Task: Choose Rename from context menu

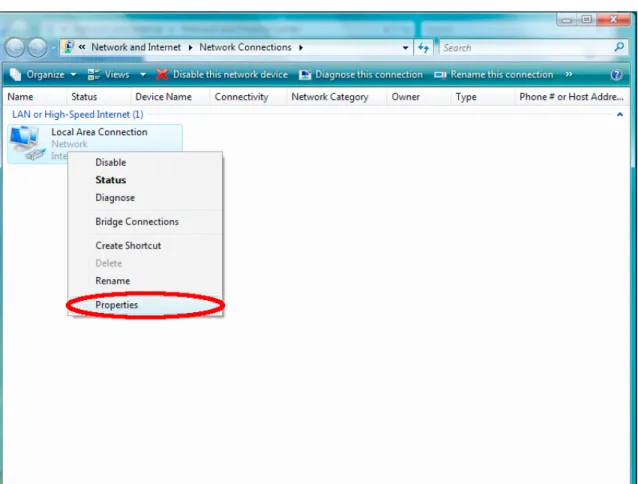Action: click(145, 281)
